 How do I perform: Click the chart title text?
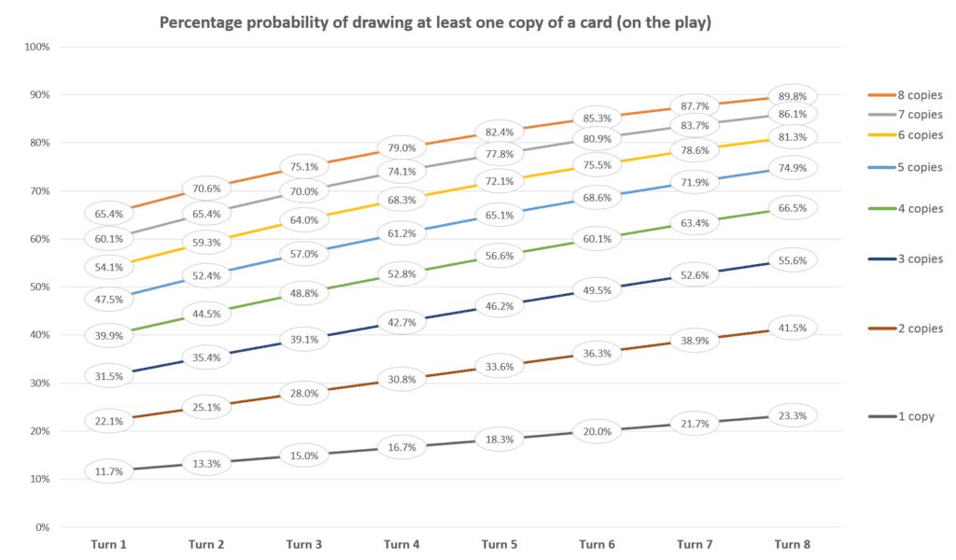(435, 22)
